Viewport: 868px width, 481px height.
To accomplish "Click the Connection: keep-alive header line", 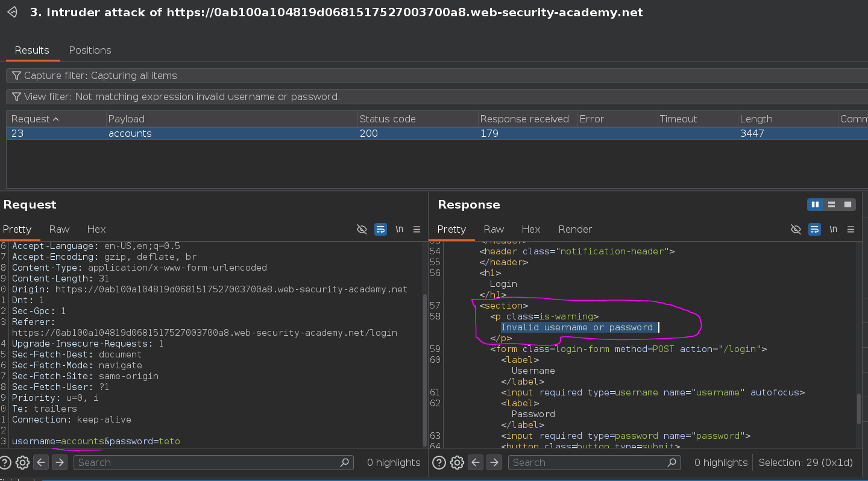I will (x=71, y=420).
